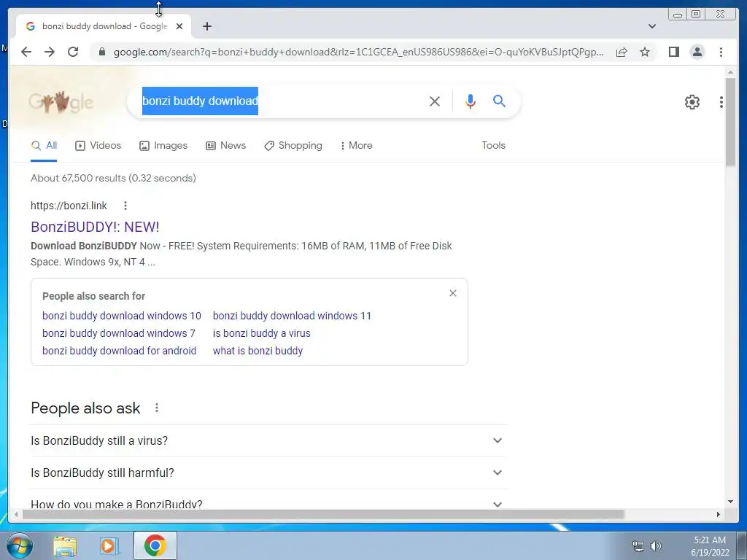Open volume control tray icon
747x560 pixels.
(x=656, y=546)
